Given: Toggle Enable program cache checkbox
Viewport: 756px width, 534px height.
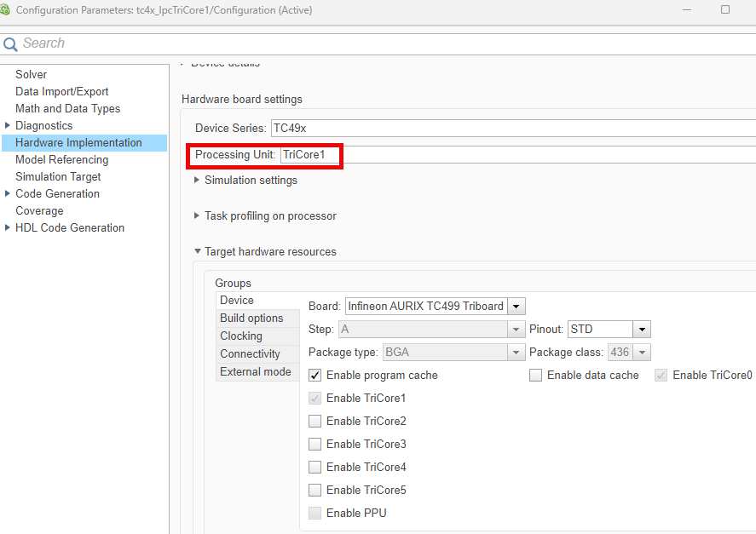Looking at the screenshot, I should click(315, 376).
